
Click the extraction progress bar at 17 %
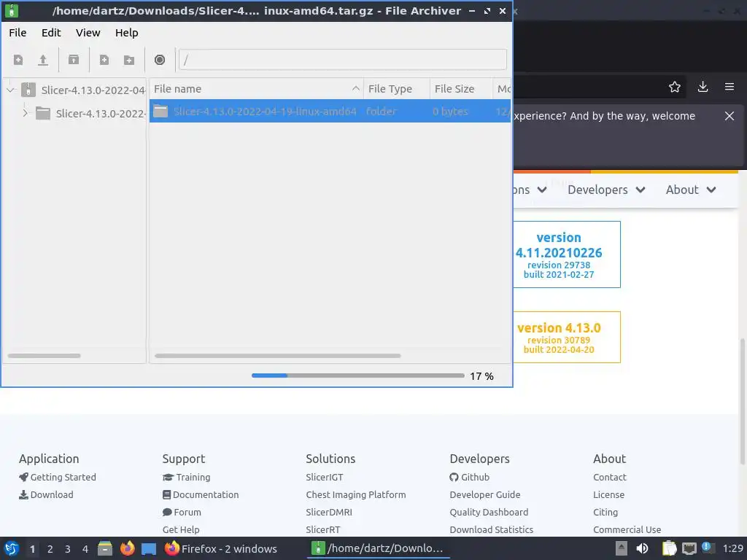point(357,376)
